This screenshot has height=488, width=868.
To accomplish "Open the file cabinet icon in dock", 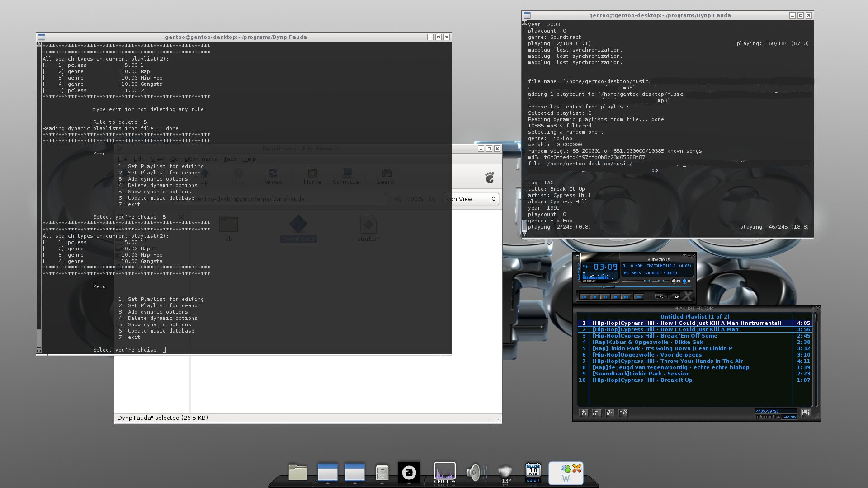I will [x=382, y=473].
